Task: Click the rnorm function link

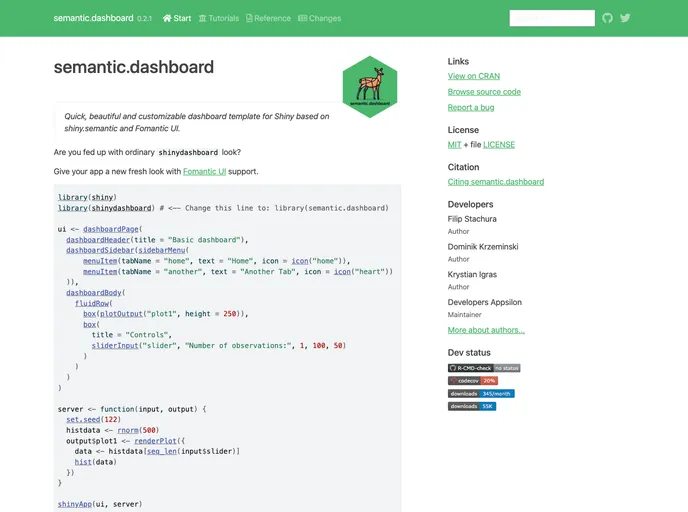Action: coord(128,430)
